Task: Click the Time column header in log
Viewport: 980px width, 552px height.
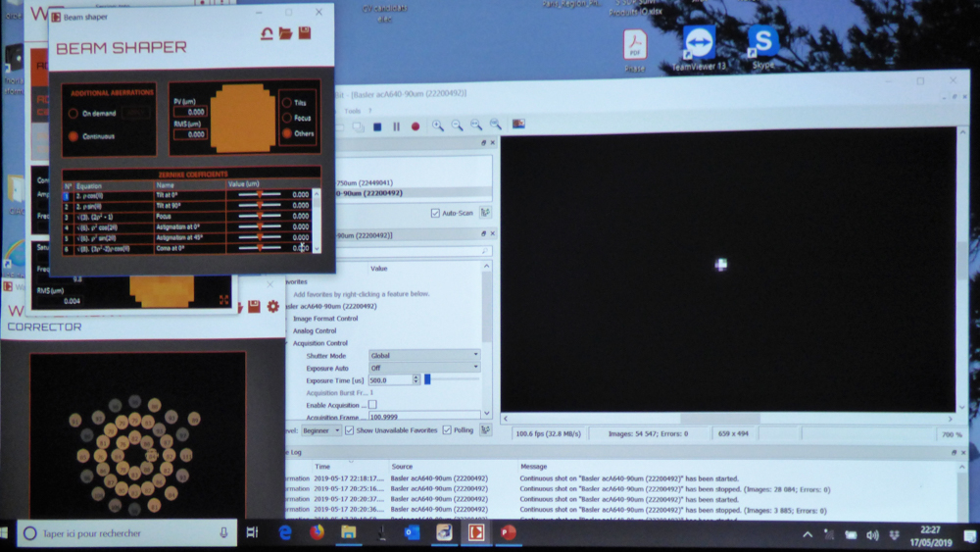Action: (322, 467)
